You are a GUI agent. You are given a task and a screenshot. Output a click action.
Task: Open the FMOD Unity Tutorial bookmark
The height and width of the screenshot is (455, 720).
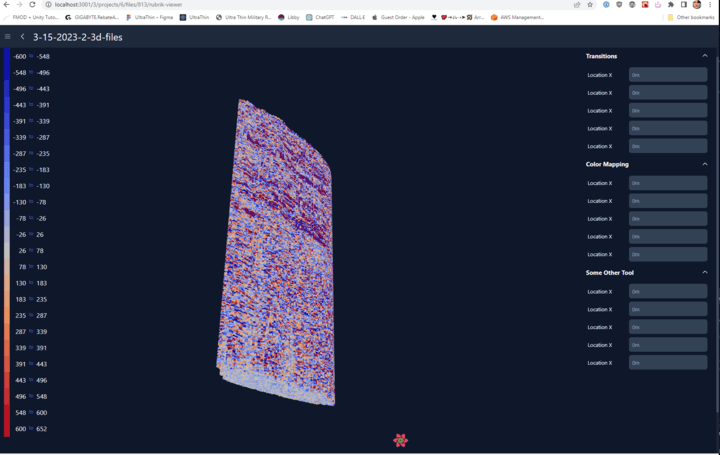tap(31, 17)
